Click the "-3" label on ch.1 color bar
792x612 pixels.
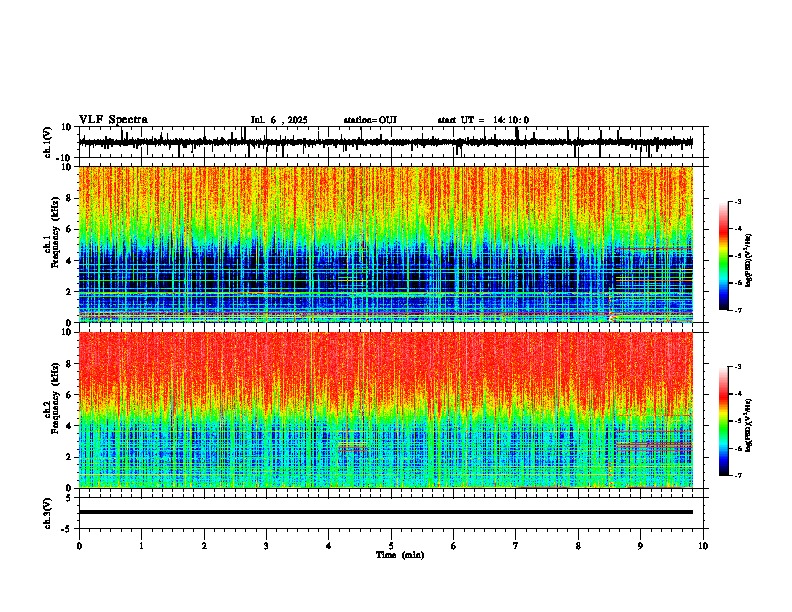point(737,202)
